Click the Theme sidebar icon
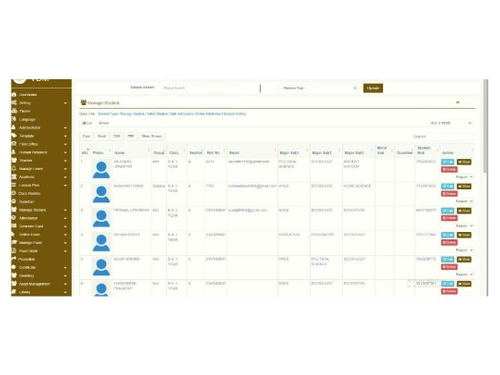This screenshot has width=500, height=375. [14, 111]
